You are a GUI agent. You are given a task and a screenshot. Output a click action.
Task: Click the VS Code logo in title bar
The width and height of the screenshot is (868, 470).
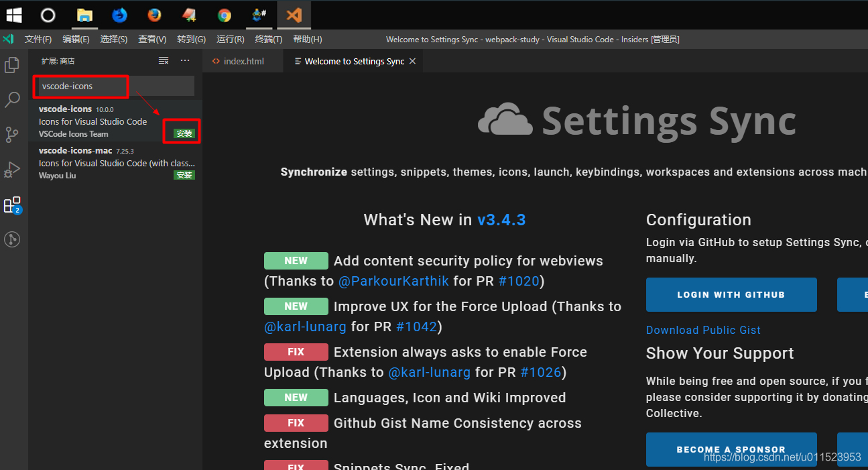point(8,40)
